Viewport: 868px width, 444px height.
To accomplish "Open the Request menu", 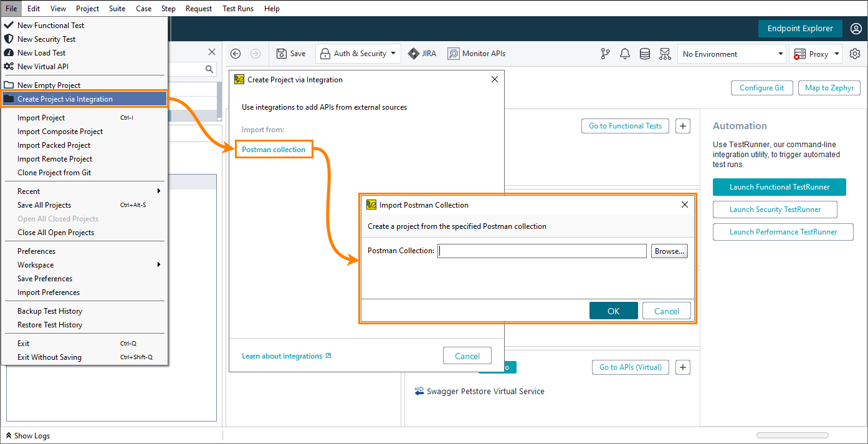I will [x=199, y=9].
